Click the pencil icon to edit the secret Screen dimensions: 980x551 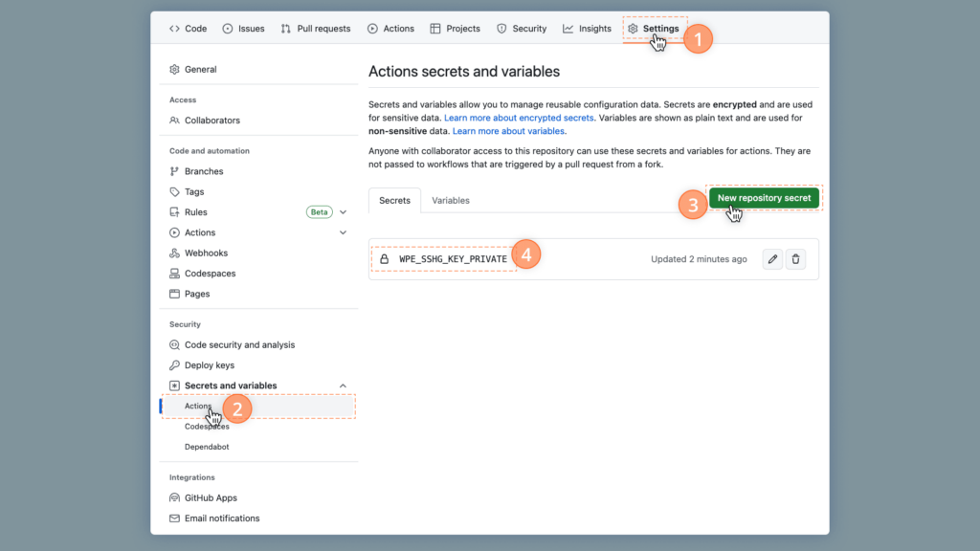click(772, 258)
